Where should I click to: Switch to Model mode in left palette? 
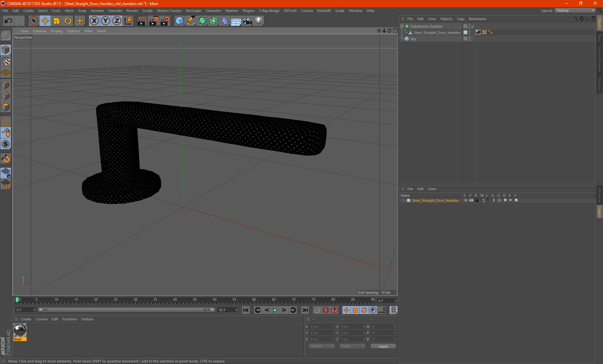[6, 50]
